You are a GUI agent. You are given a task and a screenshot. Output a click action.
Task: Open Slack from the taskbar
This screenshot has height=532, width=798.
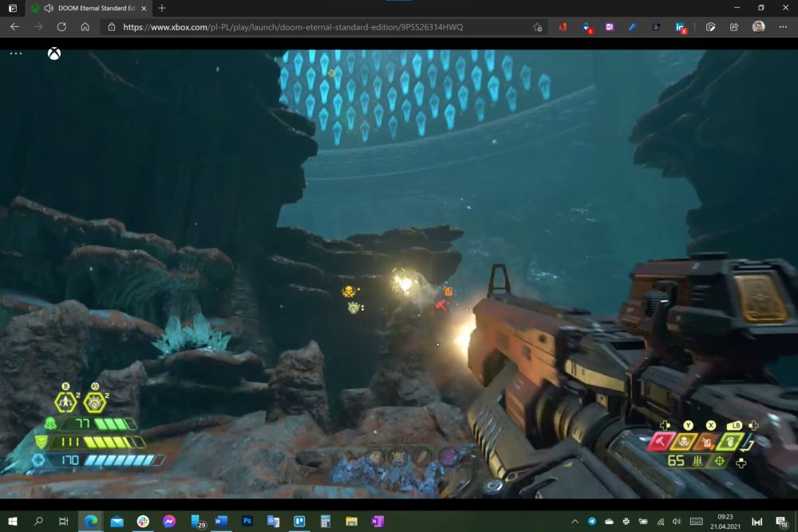coord(143,522)
